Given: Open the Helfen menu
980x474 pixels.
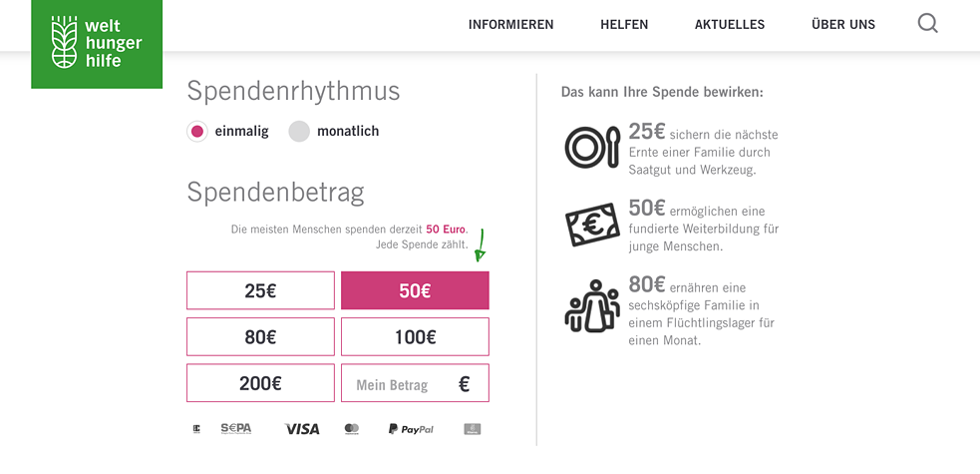Looking at the screenshot, I should (x=624, y=25).
